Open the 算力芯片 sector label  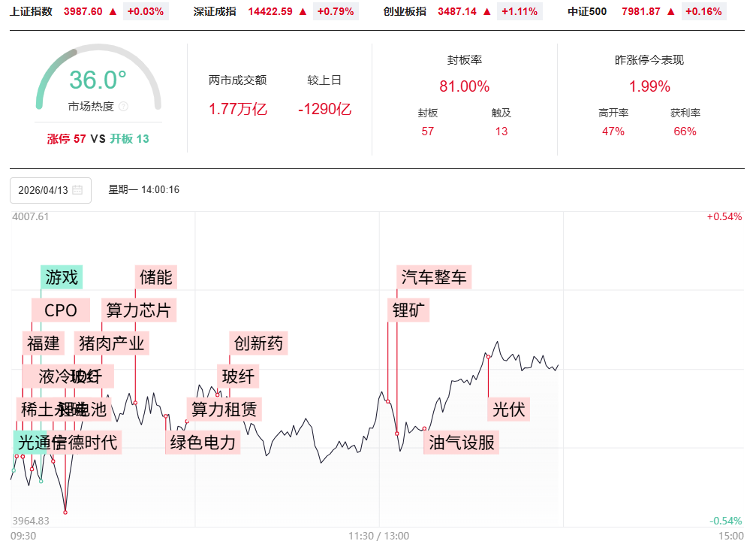coord(139,310)
